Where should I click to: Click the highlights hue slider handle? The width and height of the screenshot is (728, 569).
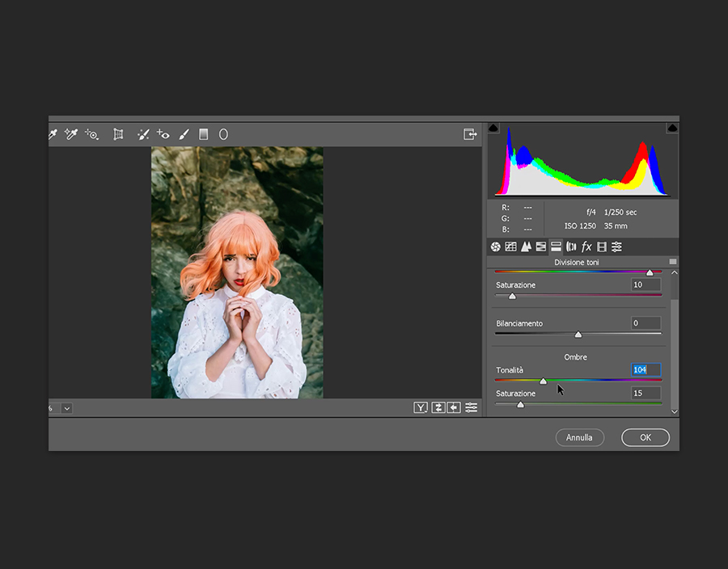click(x=650, y=272)
